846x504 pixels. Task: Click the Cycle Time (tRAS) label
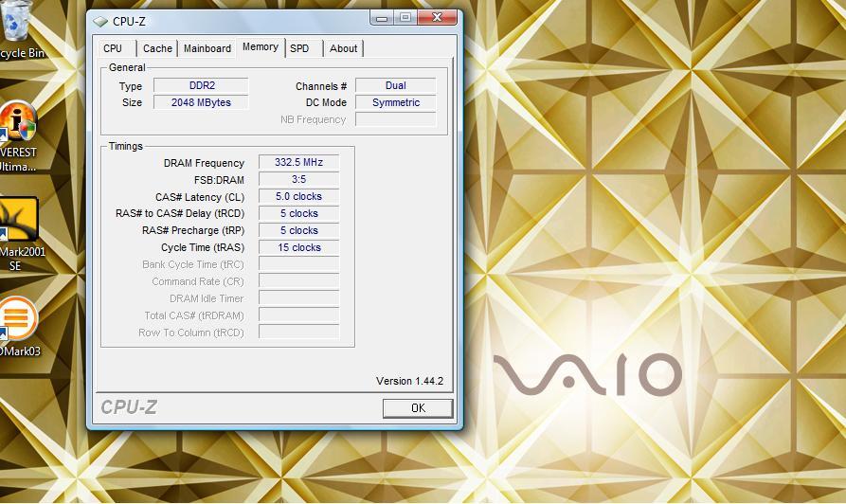pyautogui.click(x=203, y=247)
